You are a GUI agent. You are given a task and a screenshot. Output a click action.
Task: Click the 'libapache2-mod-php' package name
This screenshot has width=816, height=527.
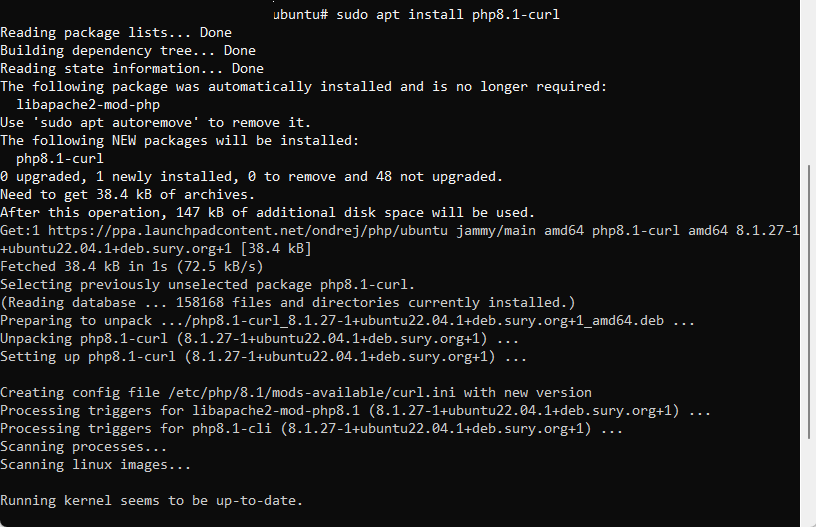click(88, 105)
